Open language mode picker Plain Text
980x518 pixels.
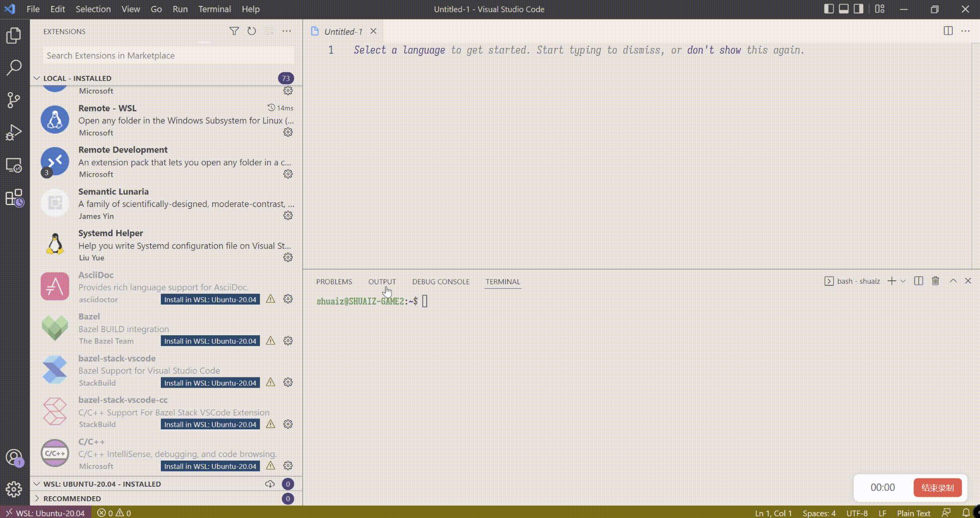(914, 513)
